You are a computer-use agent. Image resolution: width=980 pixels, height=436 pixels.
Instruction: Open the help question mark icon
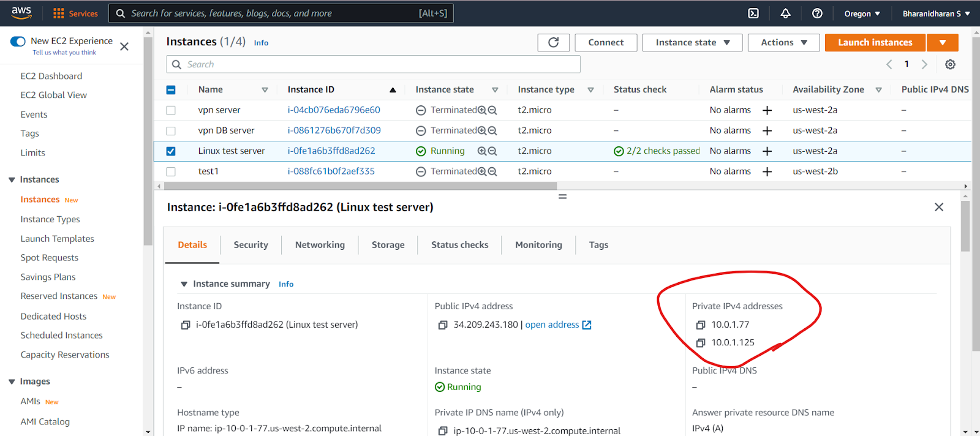(x=817, y=13)
